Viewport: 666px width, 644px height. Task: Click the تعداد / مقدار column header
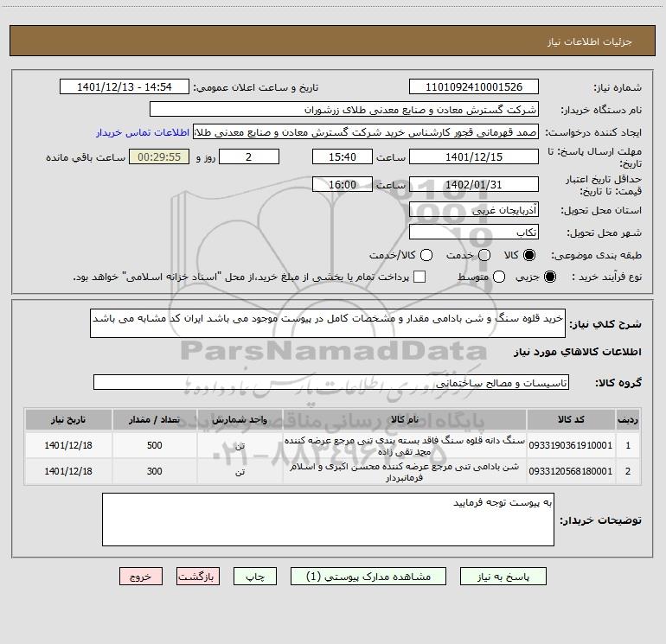pyautogui.click(x=155, y=419)
